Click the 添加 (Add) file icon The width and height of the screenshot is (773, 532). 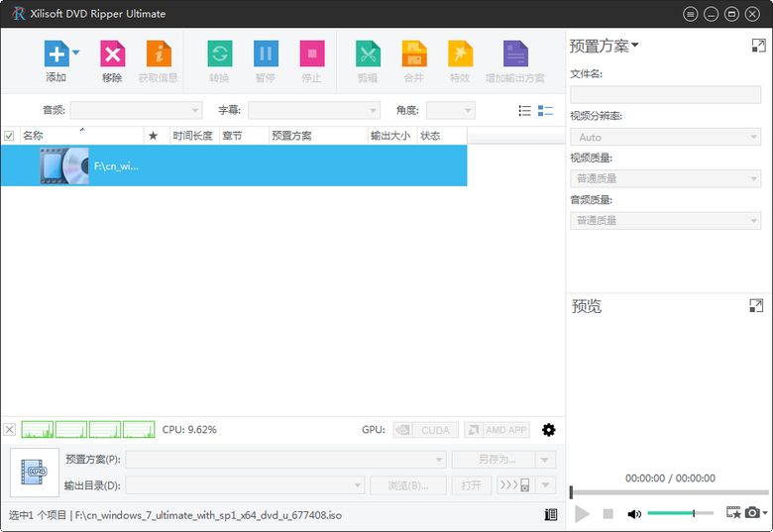click(56, 53)
